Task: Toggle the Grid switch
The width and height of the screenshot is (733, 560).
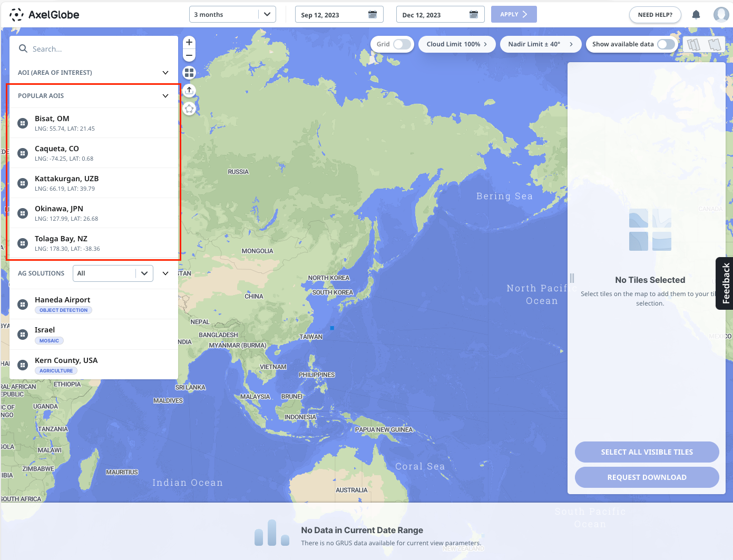Action: (402, 44)
